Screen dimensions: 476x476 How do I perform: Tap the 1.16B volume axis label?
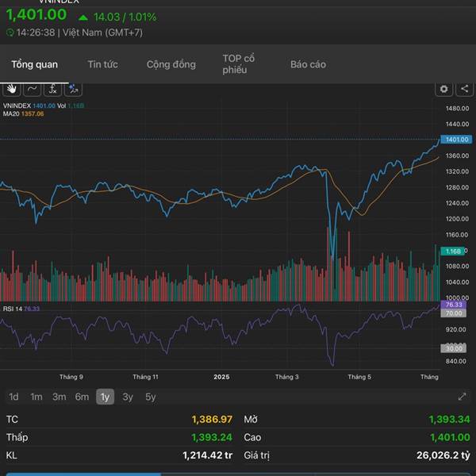tap(453, 251)
